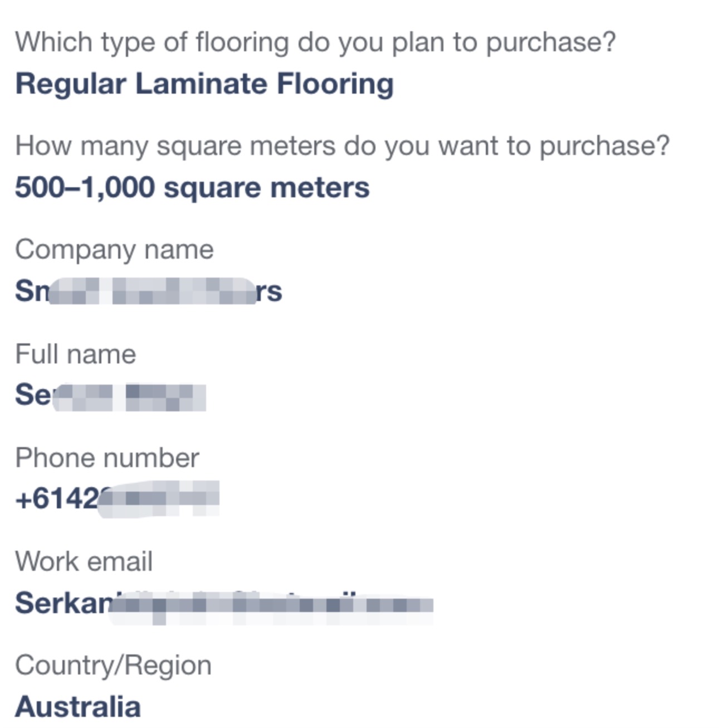Click the blurred full name value

tap(110, 395)
